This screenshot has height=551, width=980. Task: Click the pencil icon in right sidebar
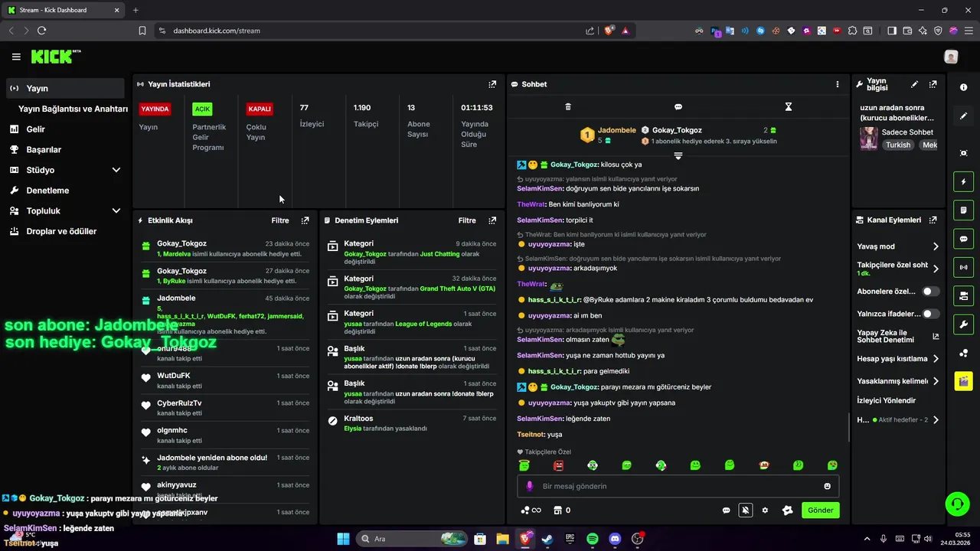tap(963, 116)
